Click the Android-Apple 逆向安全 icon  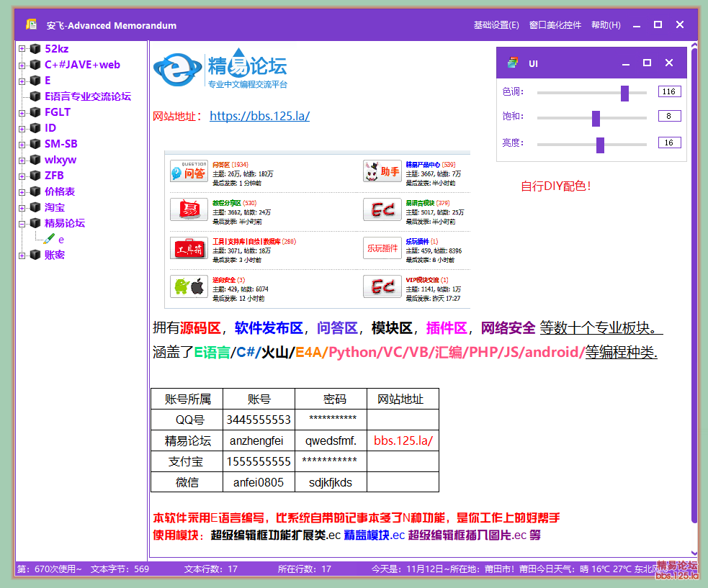pos(189,286)
